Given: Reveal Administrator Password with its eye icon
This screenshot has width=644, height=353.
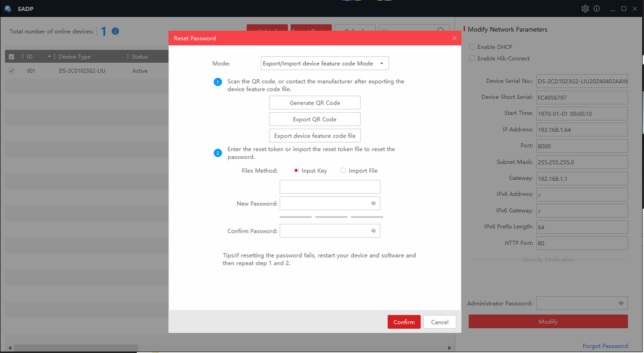Looking at the screenshot, I should (x=621, y=303).
